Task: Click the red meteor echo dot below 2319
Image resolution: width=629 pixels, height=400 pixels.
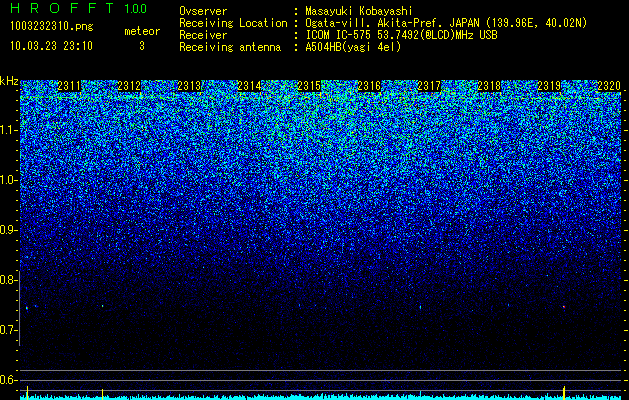Action: coord(564,307)
